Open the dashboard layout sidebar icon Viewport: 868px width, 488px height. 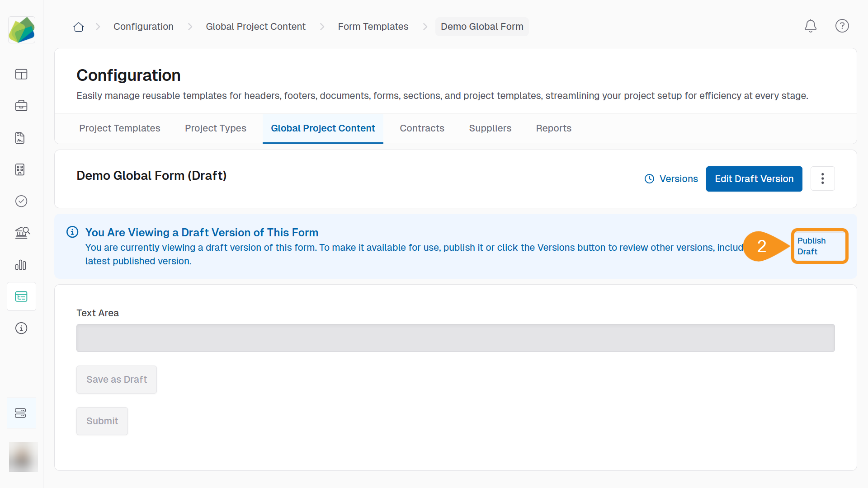21,74
